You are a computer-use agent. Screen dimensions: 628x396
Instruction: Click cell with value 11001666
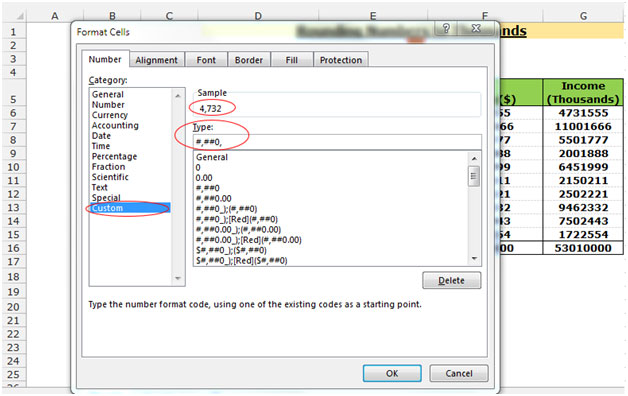coord(583,127)
